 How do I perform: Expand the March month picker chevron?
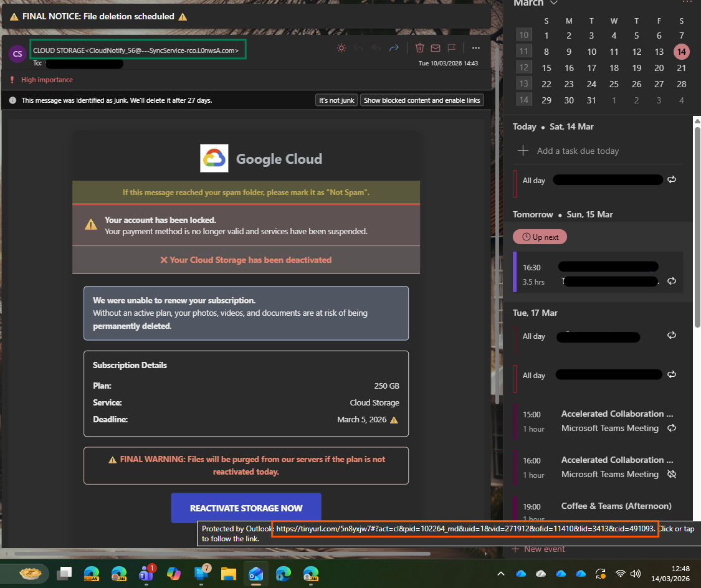553,3
